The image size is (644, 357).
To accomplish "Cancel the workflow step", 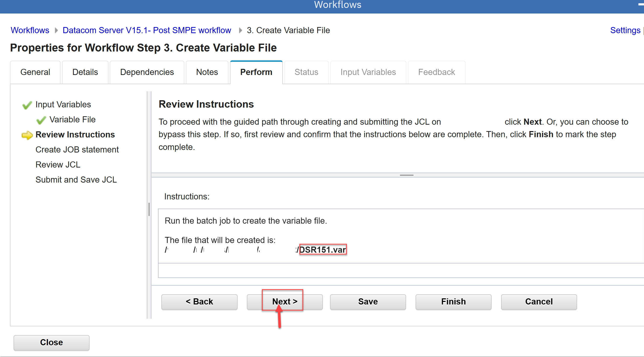I will tap(539, 302).
